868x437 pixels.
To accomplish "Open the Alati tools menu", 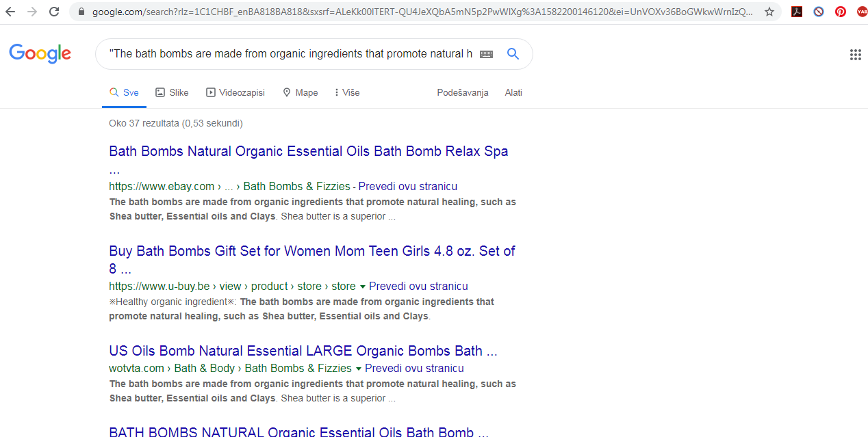I will [513, 92].
